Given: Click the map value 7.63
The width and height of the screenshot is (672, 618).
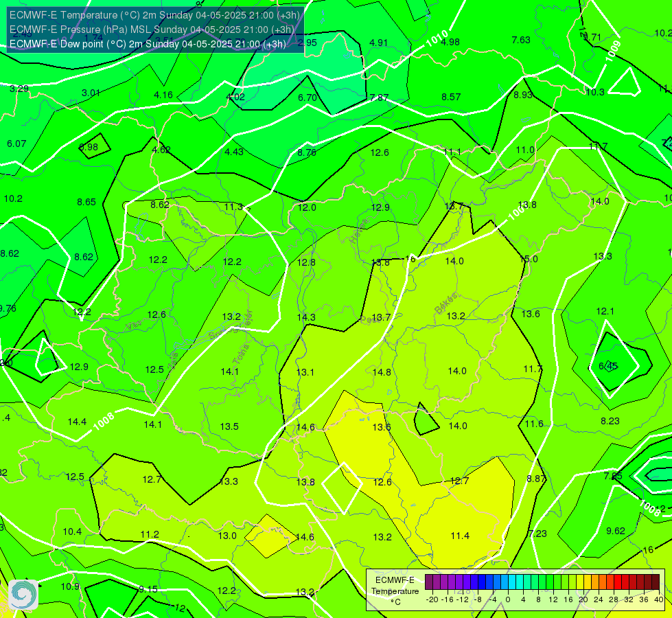Looking at the screenshot, I should coord(521,40).
